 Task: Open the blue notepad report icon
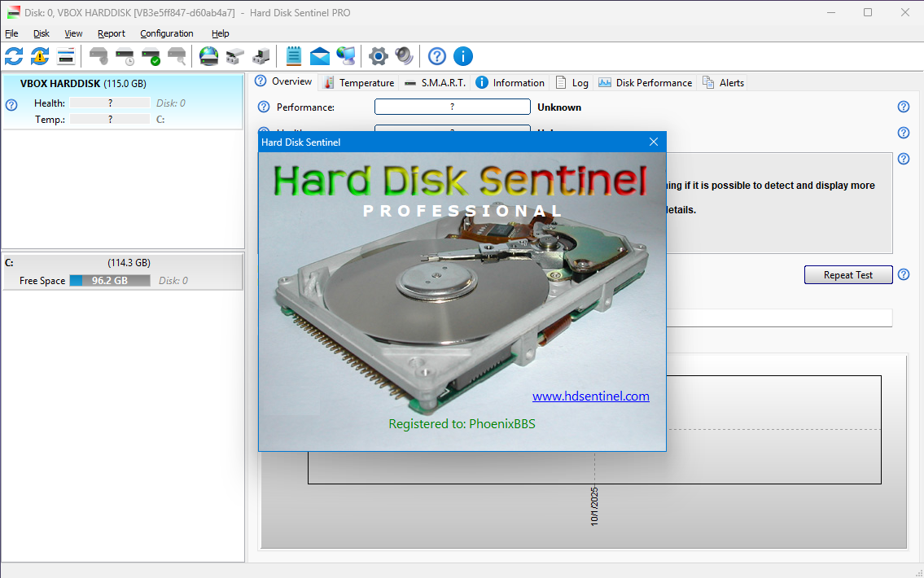[294, 56]
